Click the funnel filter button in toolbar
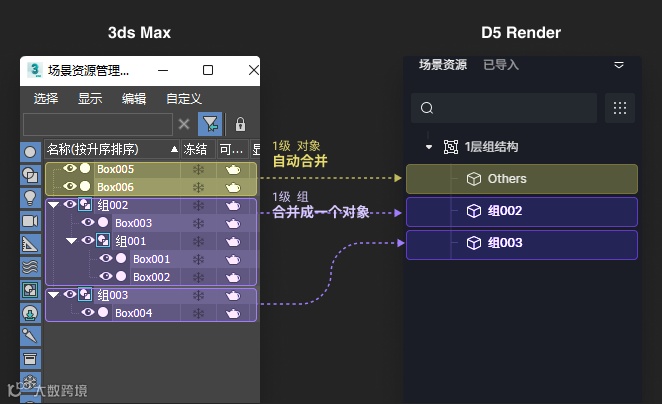The image size is (662, 404). (x=210, y=124)
